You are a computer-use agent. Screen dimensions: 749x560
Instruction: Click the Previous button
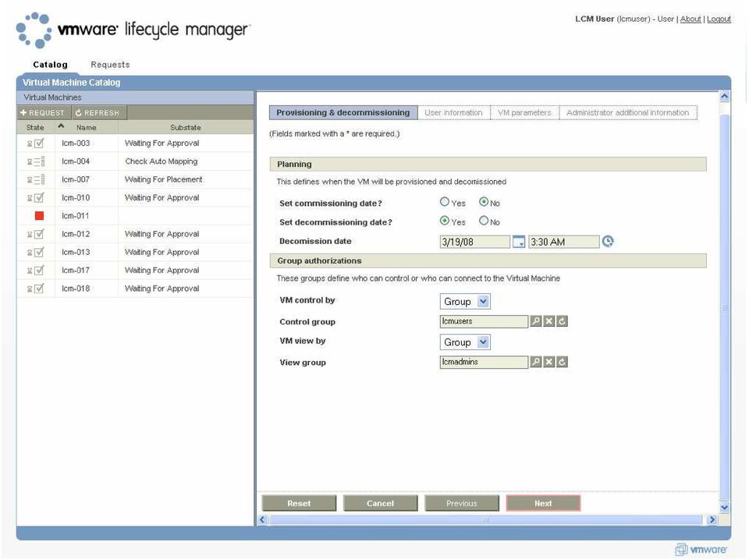(461, 503)
